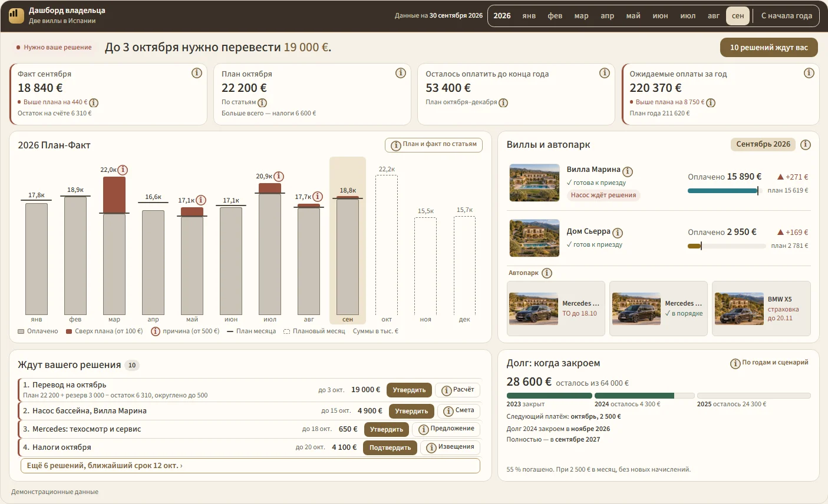828x504 pixels.
Task: Click Насос ждёт решения tag
Action: click(x=603, y=195)
